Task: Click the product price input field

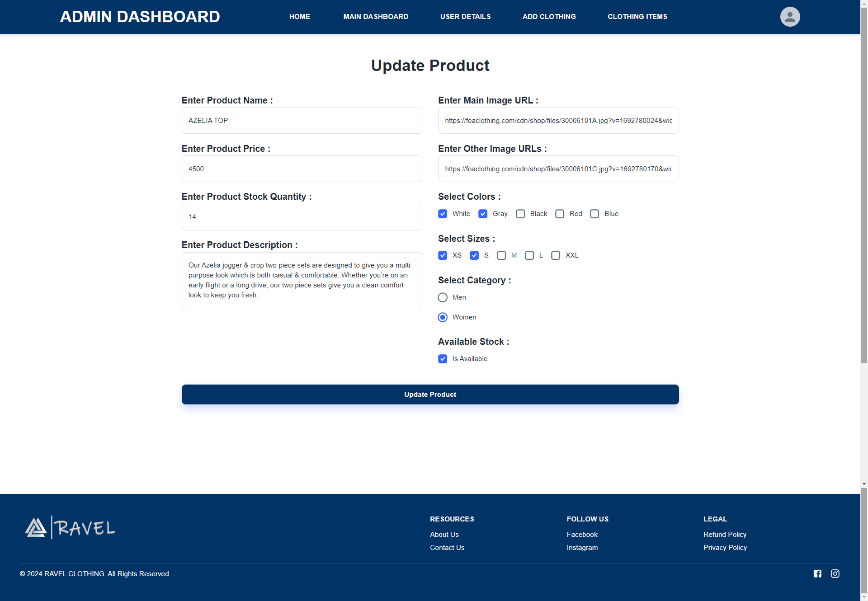Action: [x=302, y=169]
